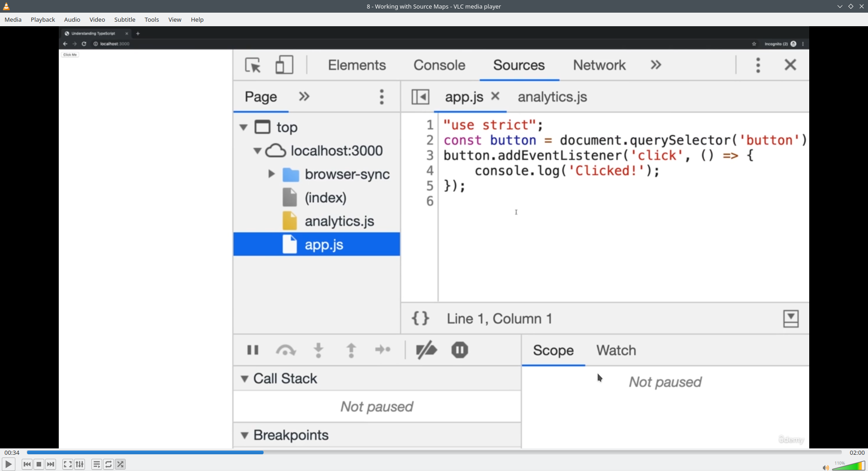Image resolution: width=868 pixels, height=471 pixels.
Task: Show more DevTools tabs chevron
Action: [656, 65]
